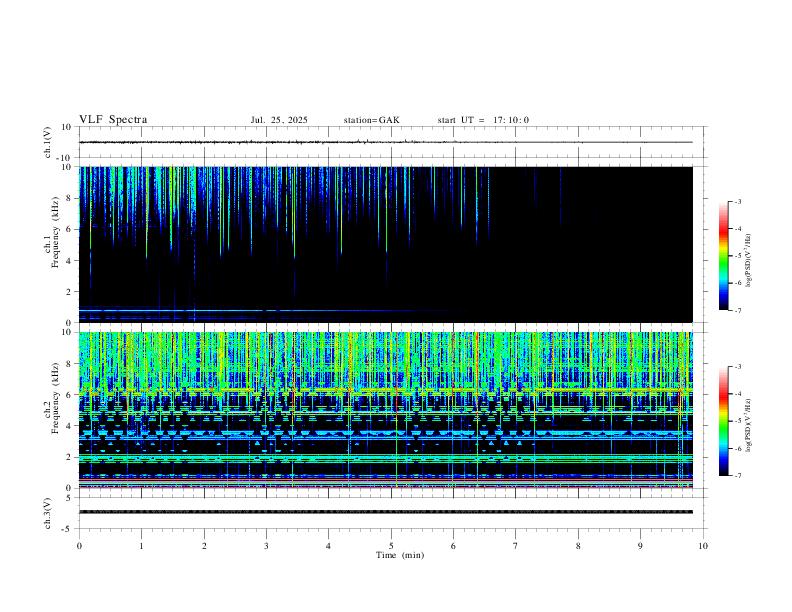Click the ch.1 color bar "-3" tick label

(738, 201)
